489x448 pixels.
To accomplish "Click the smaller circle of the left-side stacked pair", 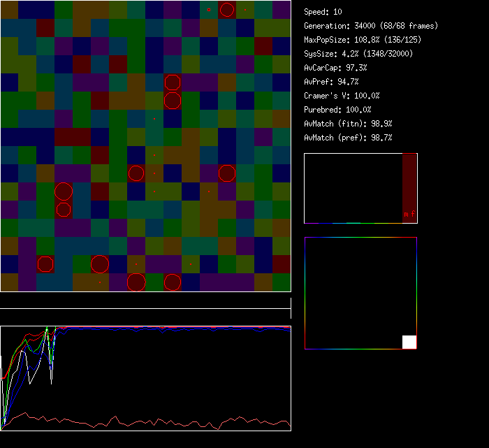I will pyautogui.click(x=64, y=209).
